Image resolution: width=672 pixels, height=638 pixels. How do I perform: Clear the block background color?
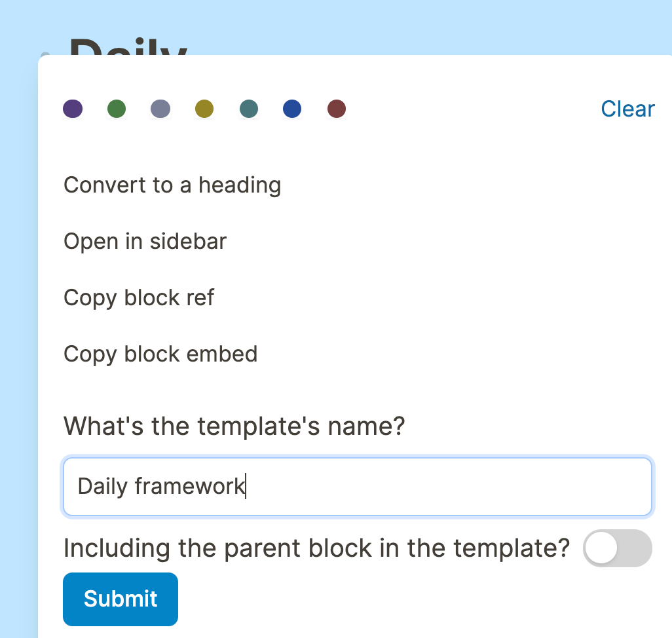pyautogui.click(x=628, y=109)
